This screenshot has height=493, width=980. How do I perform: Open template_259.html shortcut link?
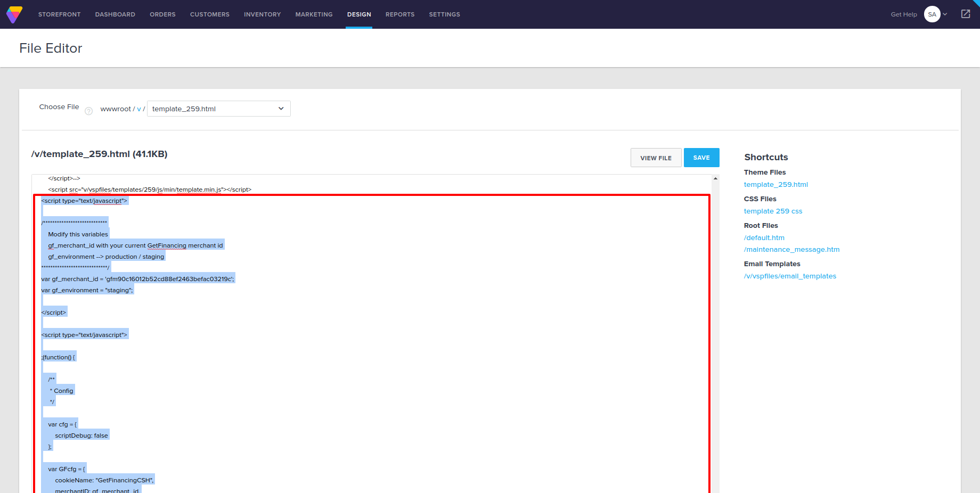point(776,184)
